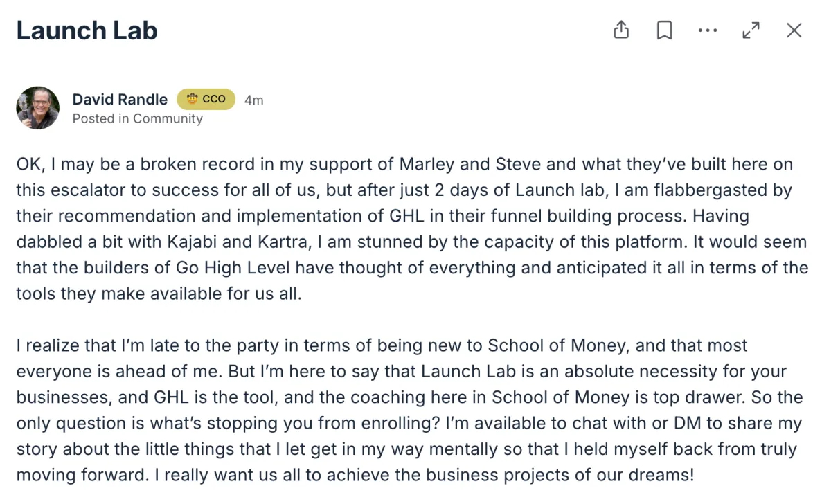Click the share post icon
This screenshot has width=831, height=504.
(621, 30)
